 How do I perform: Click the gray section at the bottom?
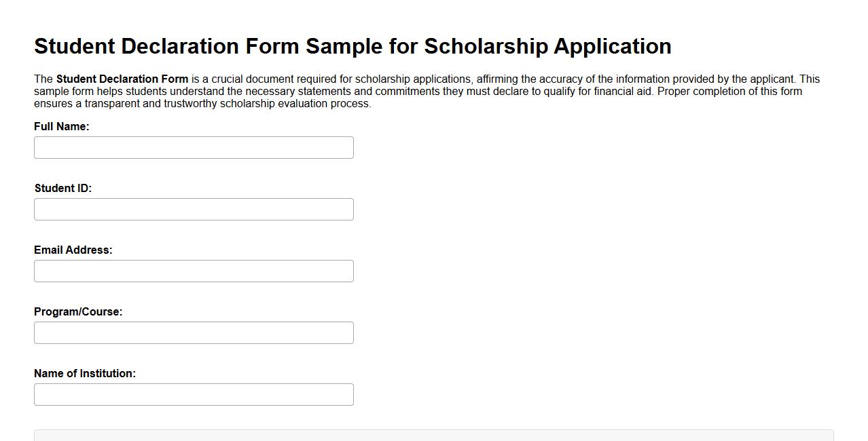[x=433, y=437]
